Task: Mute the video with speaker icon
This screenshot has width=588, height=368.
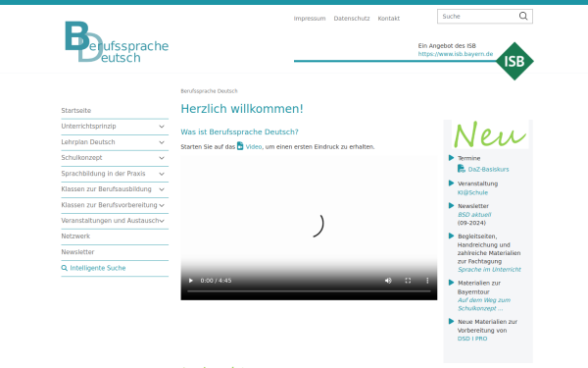Action: point(388,281)
